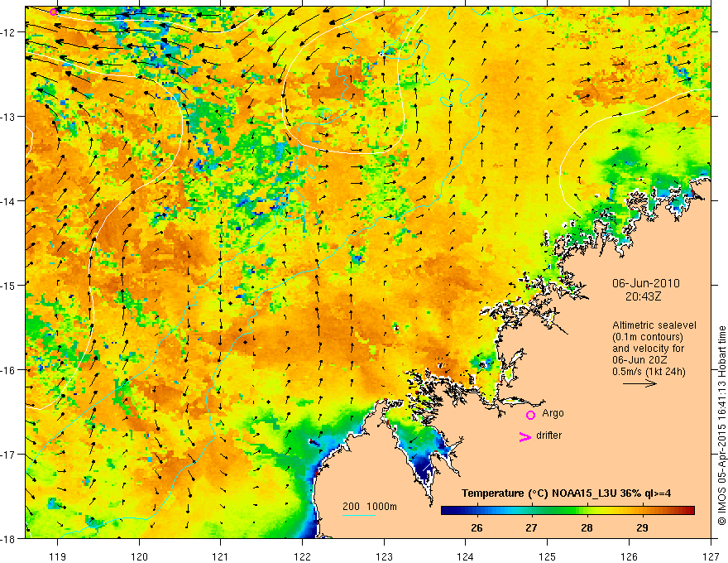Click the dark blue end of temperature colorbar
The height and width of the screenshot is (563, 728).
448,511
